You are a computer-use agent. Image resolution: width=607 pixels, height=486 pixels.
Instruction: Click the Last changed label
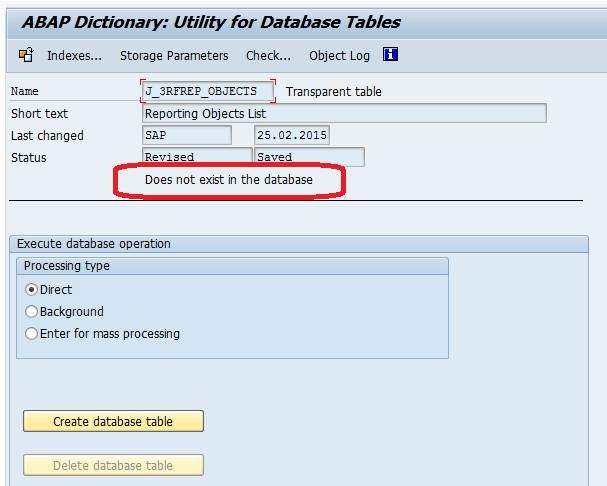[47, 136]
